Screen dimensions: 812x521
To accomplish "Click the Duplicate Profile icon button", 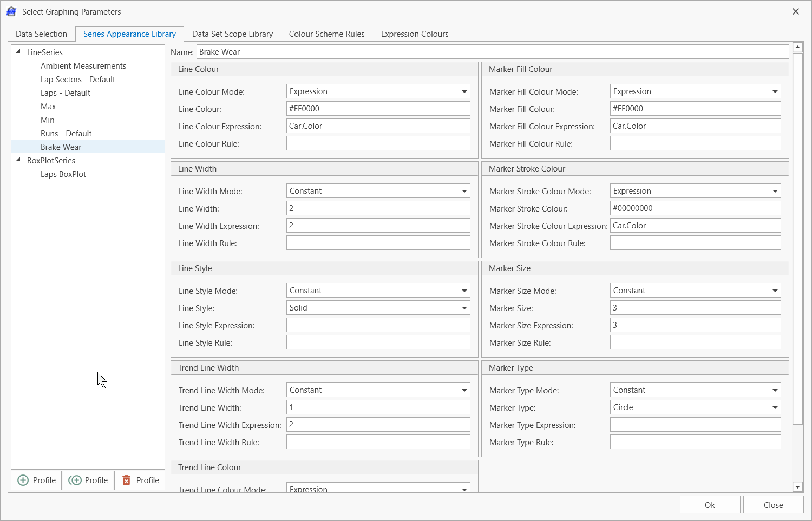I will [x=88, y=480].
